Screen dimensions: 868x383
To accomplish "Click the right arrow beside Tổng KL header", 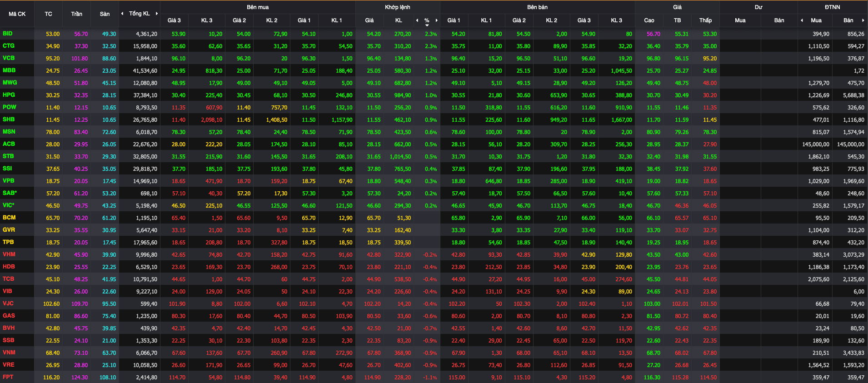I will (x=157, y=14).
